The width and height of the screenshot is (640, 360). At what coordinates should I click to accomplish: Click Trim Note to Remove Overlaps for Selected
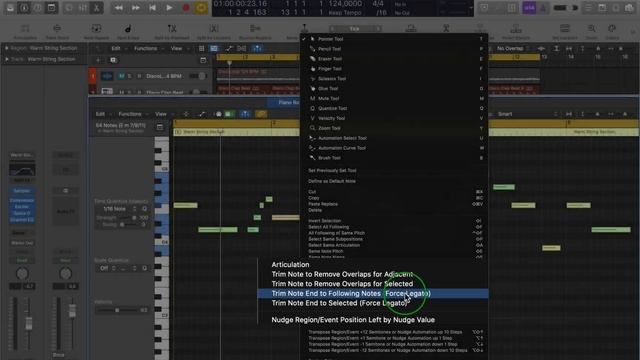[373, 284]
